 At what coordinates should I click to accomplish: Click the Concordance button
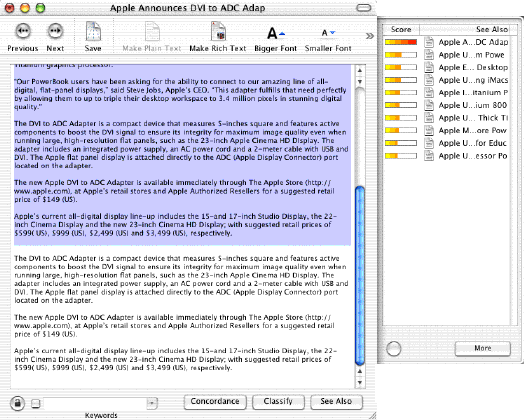coord(215,402)
